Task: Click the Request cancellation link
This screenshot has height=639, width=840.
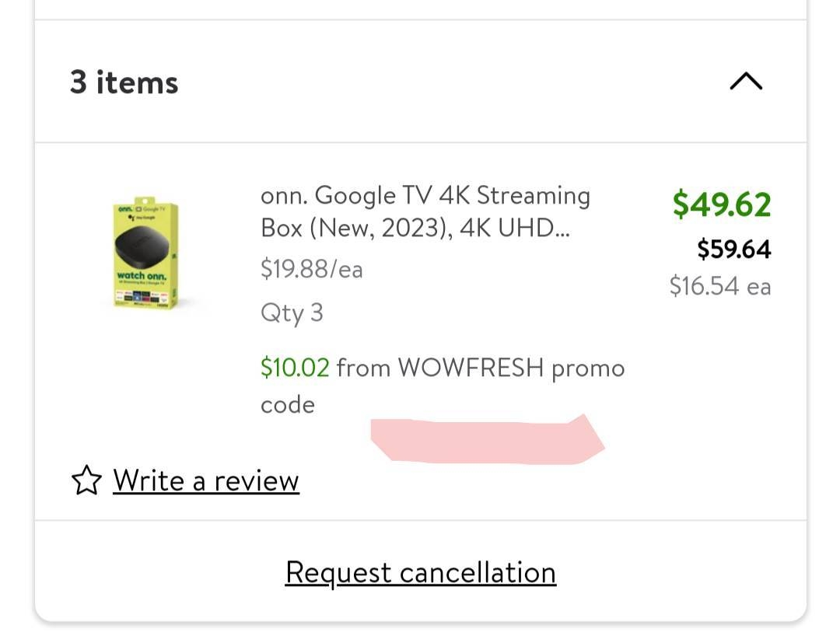Action: [420, 572]
